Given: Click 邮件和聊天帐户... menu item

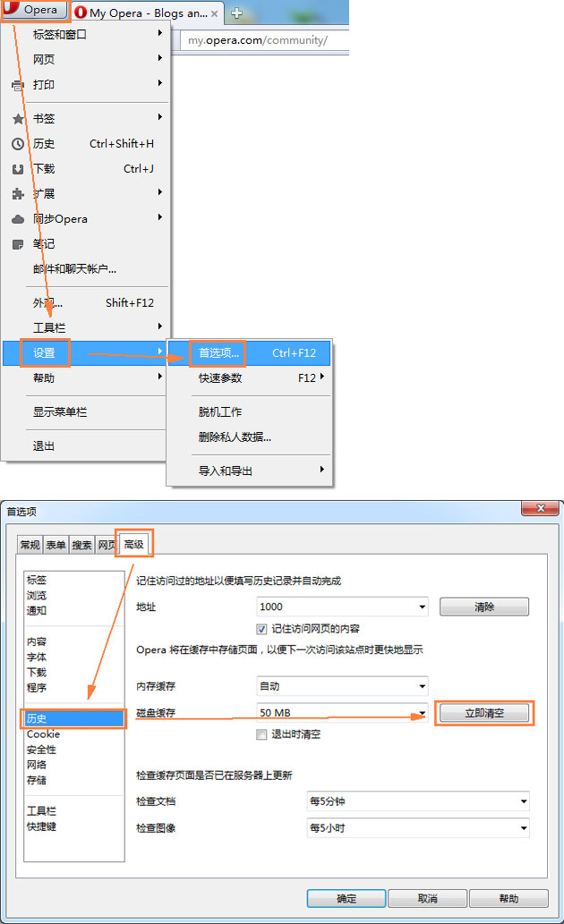Looking at the screenshot, I should (87, 268).
